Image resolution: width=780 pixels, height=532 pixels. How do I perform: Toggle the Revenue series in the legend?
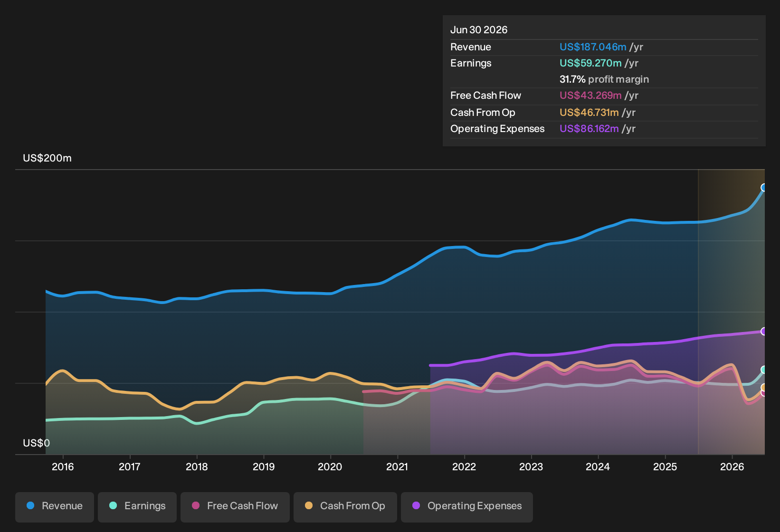point(55,506)
